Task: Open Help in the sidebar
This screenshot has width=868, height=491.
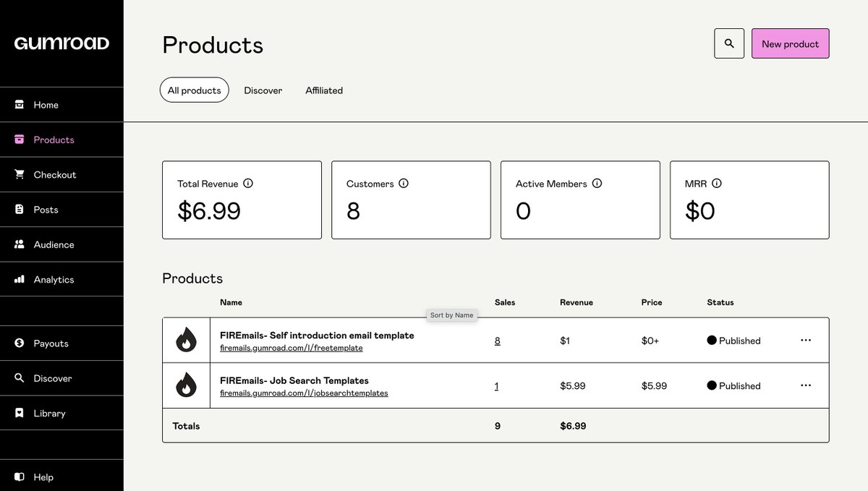Action: pos(61,477)
